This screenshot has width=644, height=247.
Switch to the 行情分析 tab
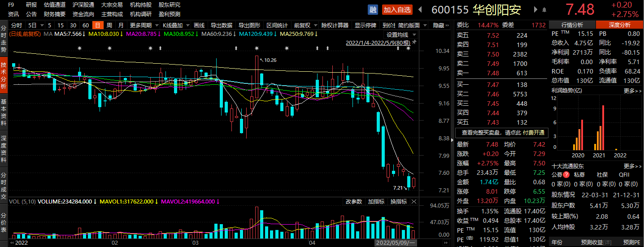point(572,25)
